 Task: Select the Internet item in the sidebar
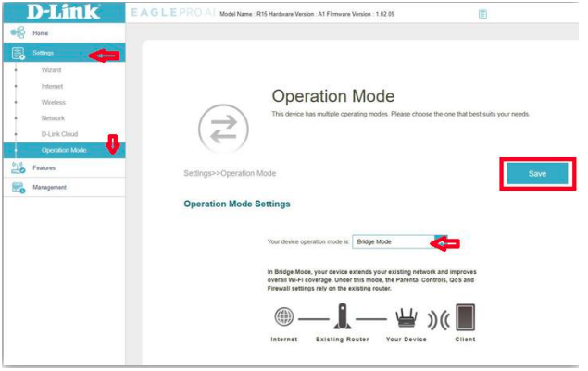pos(53,86)
